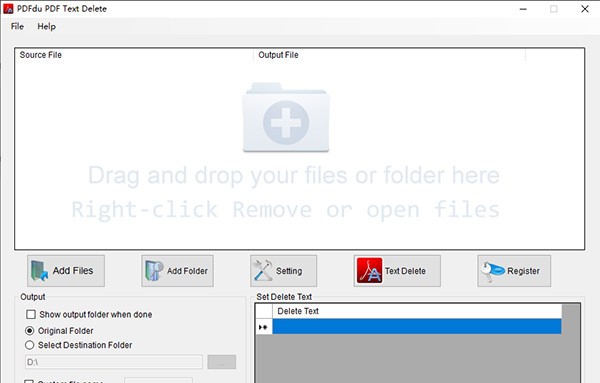This screenshot has height=383, width=600.
Task: Open the Setting button
Action: click(x=284, y=271)
